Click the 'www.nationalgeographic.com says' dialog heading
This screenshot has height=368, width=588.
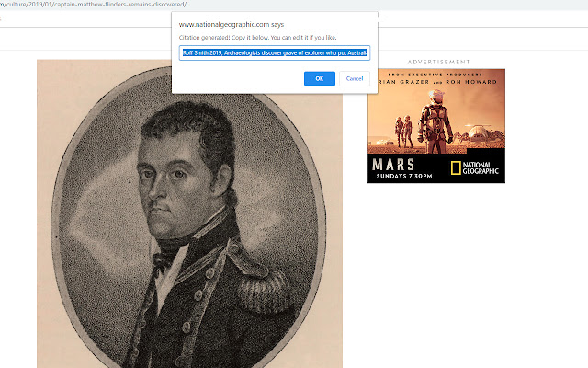[x=231, y=25]
